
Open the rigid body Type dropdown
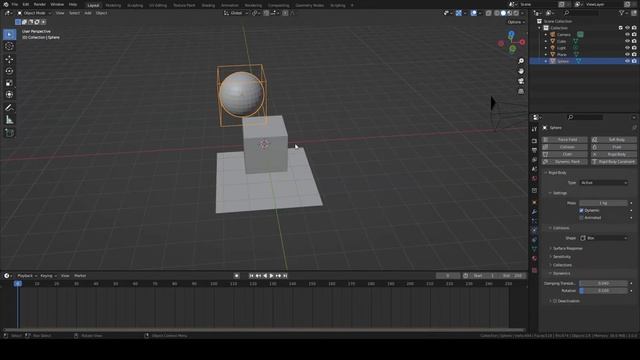[x=604, y=183]
